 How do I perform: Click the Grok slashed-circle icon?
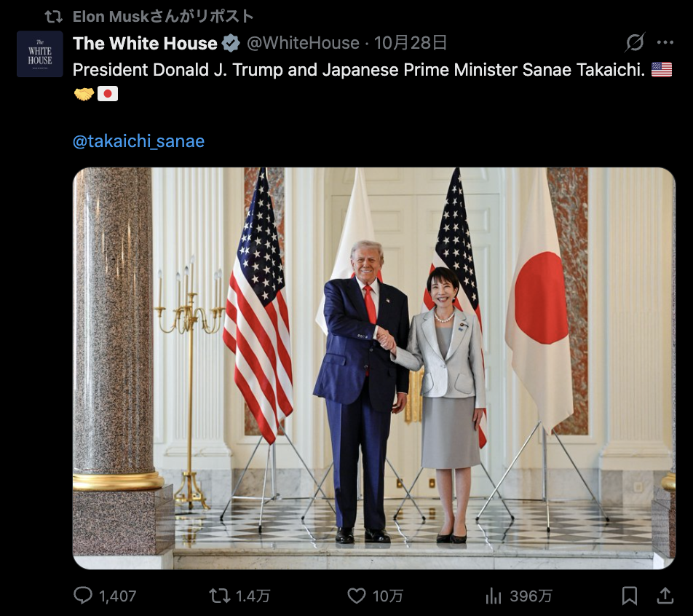pos(635,42)
